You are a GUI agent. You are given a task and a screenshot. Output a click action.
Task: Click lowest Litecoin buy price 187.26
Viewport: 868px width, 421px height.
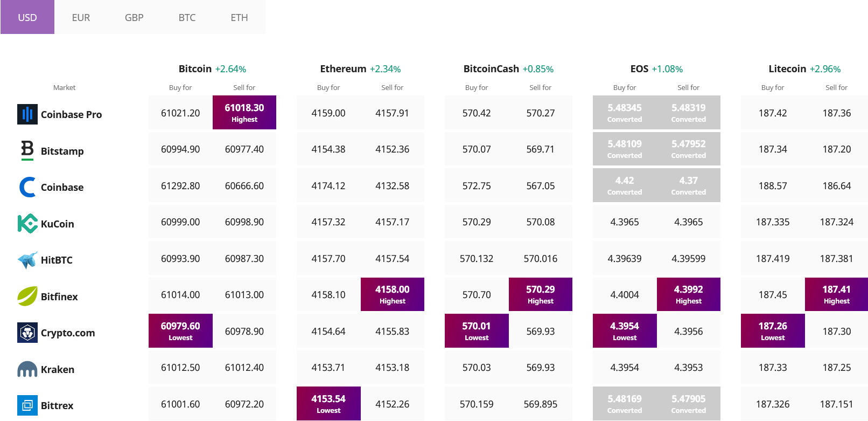(773, 331)
